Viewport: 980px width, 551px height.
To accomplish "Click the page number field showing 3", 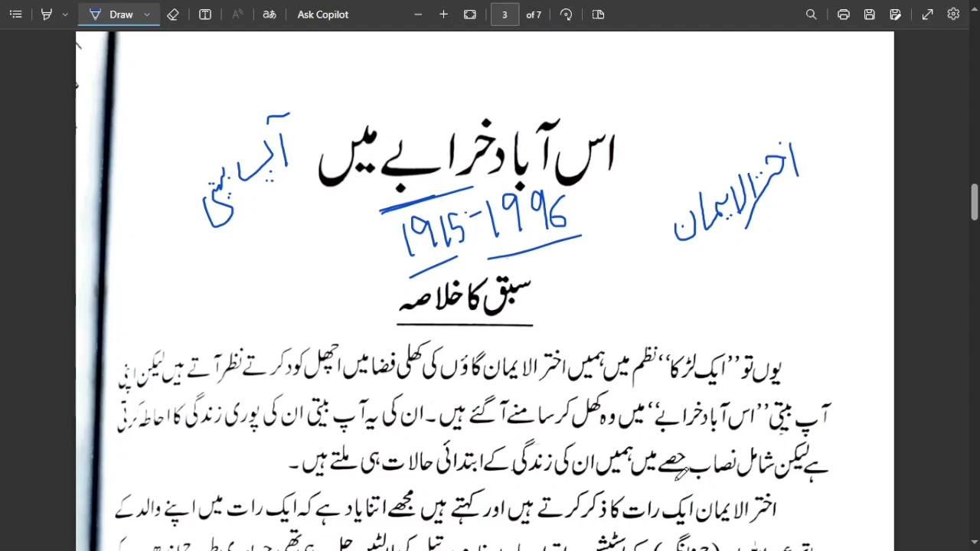I will (505, 15).
